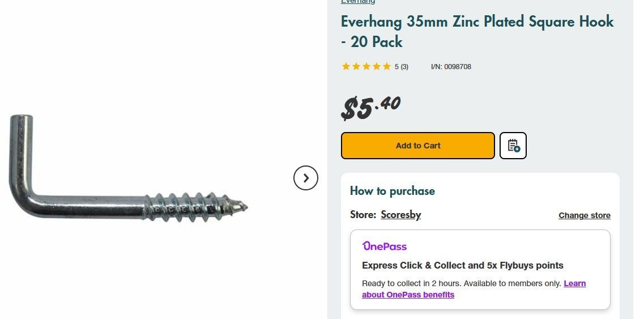This screenshot has height=319, width=644.
Task: Click the $5.40 price
Action: [x=371, y=107]
